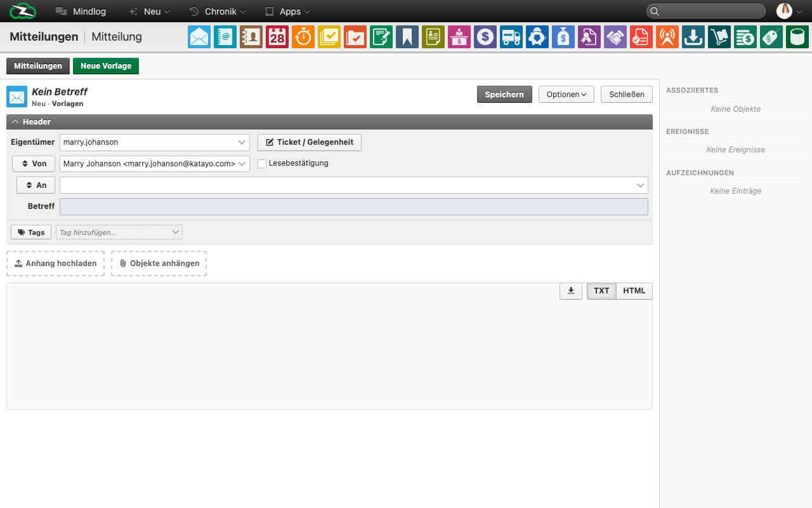Screen dimensions: 812x508
Task: Open the green coin stack icon
Action: coord(745,37)
